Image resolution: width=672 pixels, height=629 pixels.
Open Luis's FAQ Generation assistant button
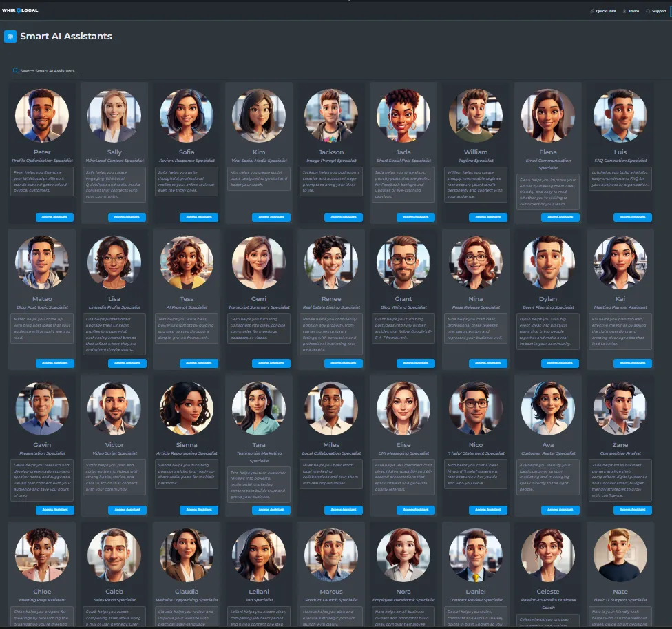point(633,217)
